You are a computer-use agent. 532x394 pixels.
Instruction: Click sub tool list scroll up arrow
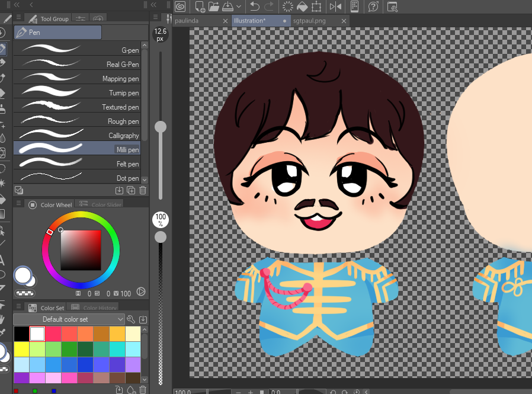(145, 45)
